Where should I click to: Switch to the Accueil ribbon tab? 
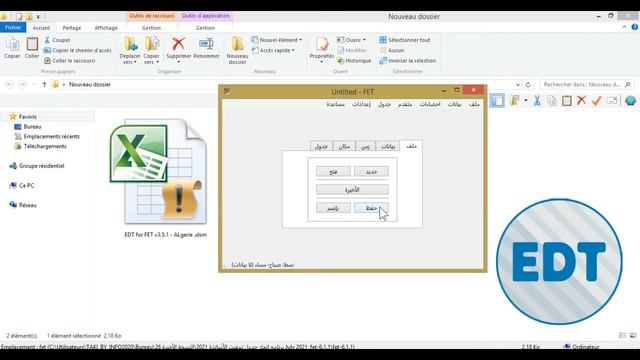click(x=41, y=28)
